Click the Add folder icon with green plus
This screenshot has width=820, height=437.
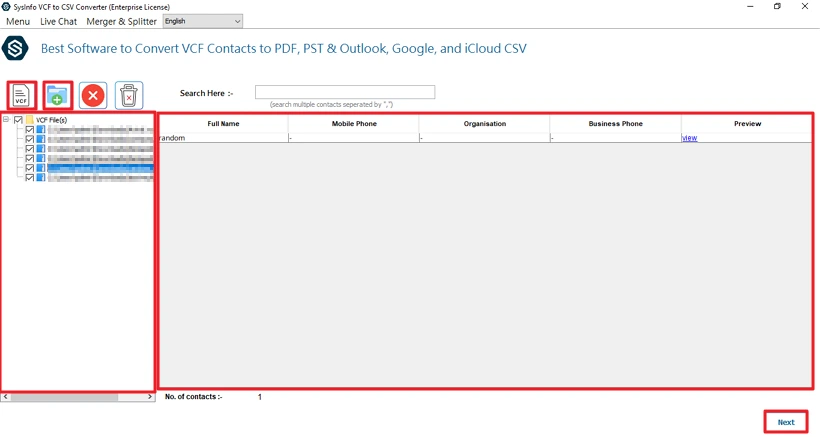click(x=57, y=96)
